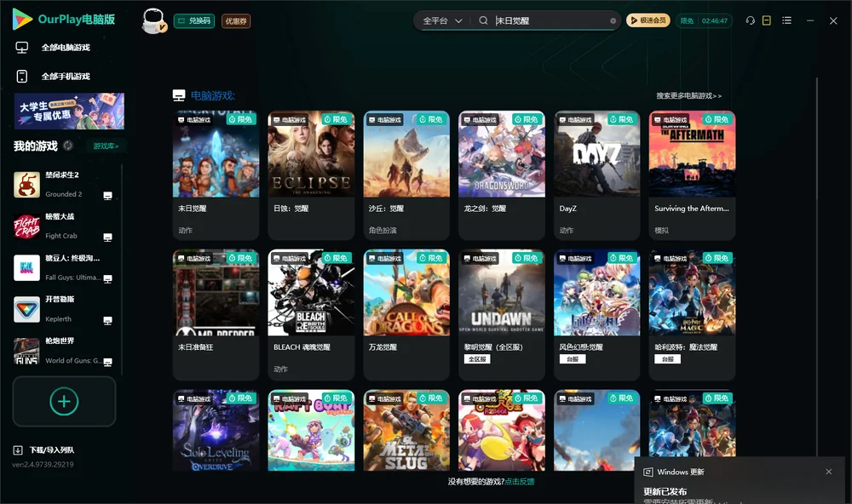Open customer service headset icon

pyautogui.click(x=750, y=20)
